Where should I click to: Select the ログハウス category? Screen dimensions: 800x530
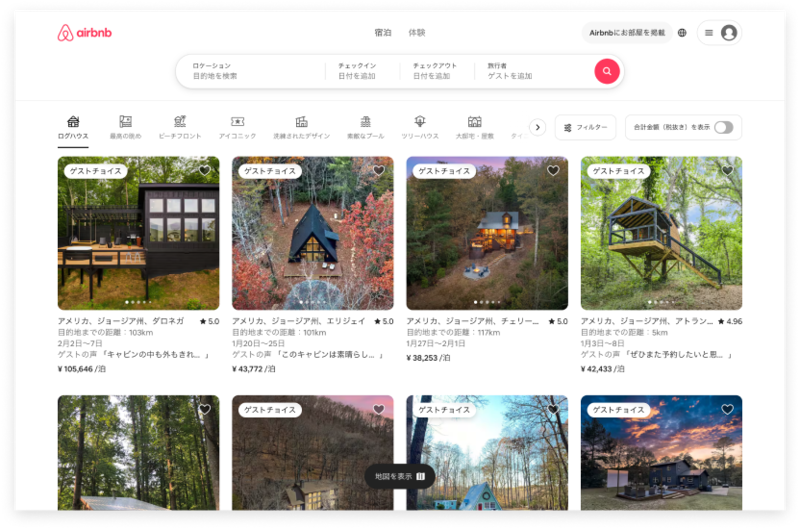(x=73, y=128)
